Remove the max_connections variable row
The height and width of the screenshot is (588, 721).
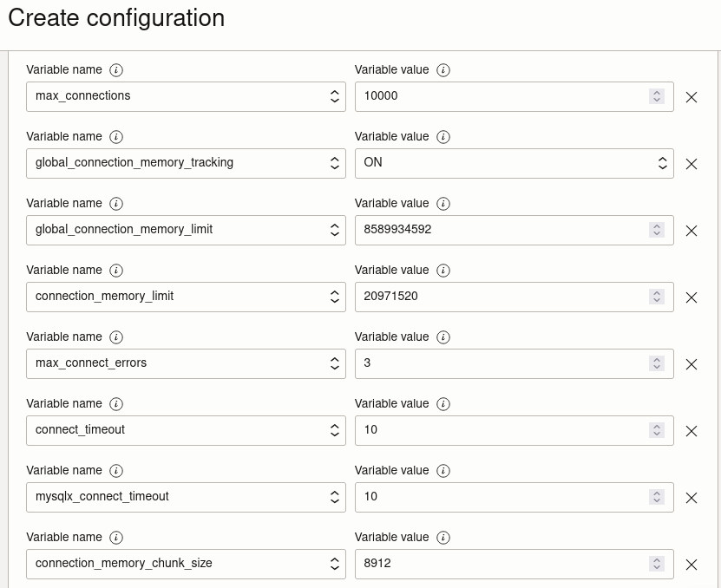[x=692, y=97]
